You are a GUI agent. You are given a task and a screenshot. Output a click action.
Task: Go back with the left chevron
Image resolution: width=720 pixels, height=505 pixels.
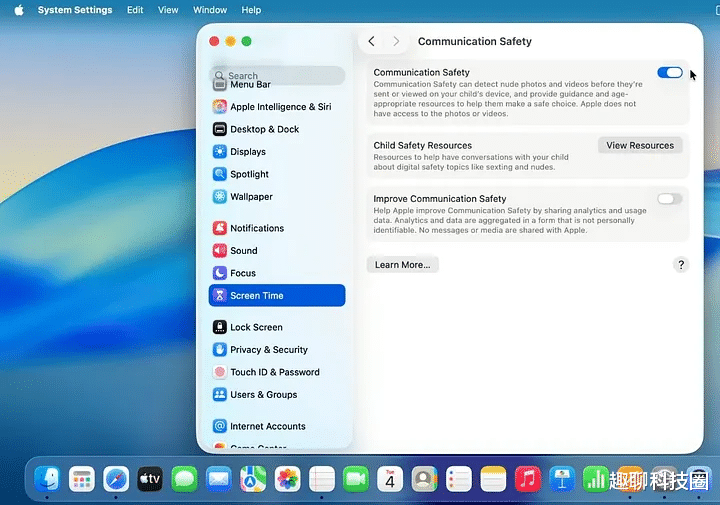(x=371, y=41)
